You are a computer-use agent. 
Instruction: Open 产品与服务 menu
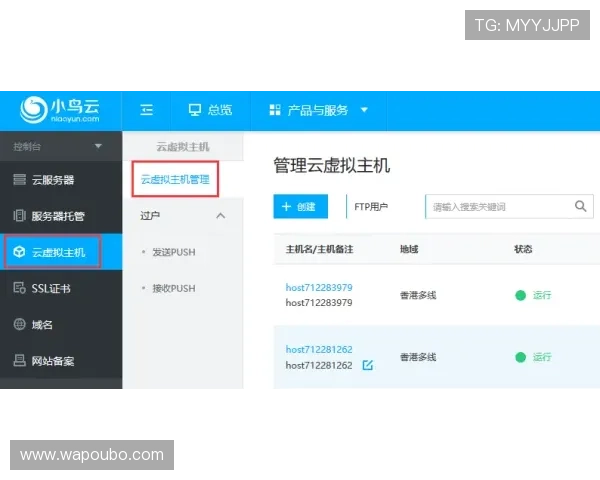click(x=318, y=110)
